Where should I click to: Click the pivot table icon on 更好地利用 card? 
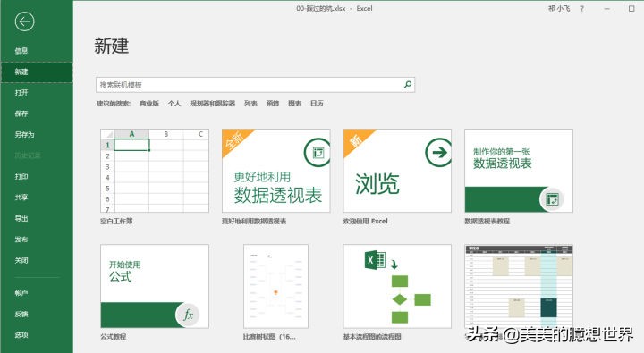pyautogui.click(x=318, y=153)
